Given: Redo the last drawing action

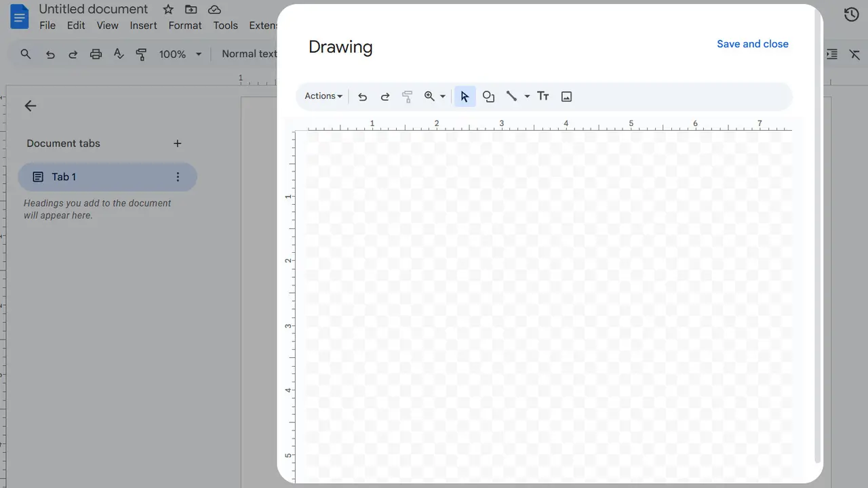Looking at the screenshot, I should pos(385,96).
